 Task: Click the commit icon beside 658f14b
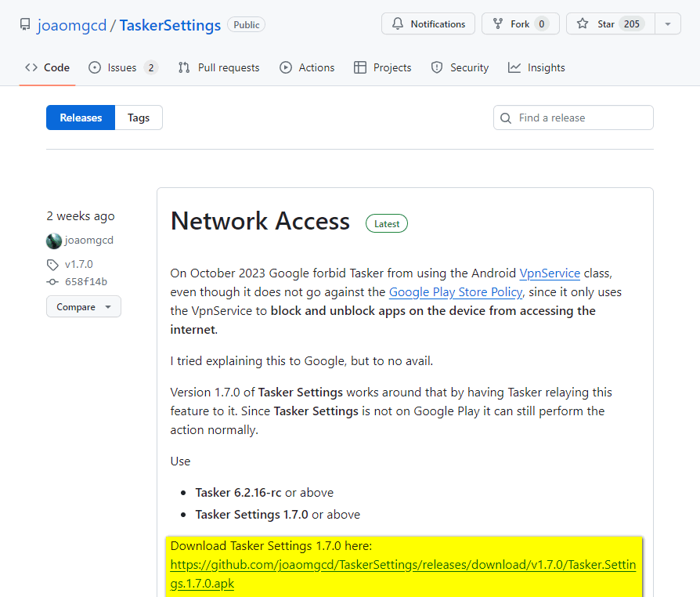pyautogui.click(x=52, y=282)
